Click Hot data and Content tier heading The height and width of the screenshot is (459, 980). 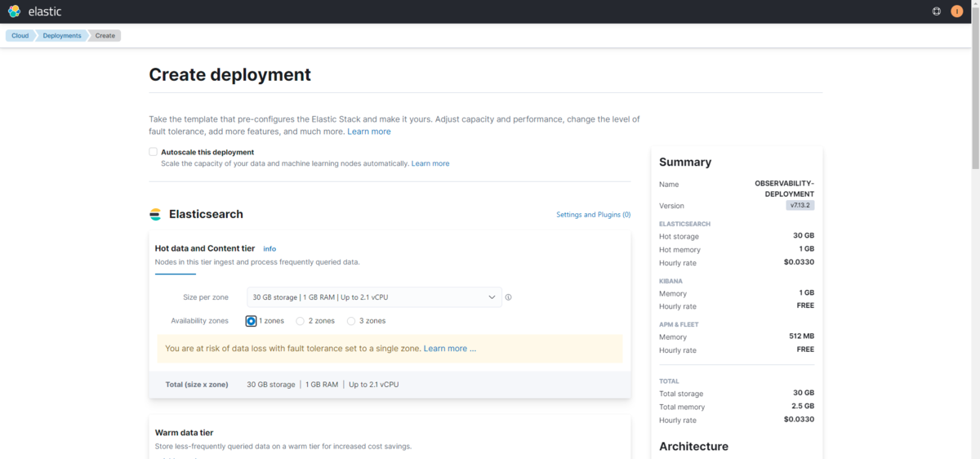pyautogui.click(x=205, y=248)
